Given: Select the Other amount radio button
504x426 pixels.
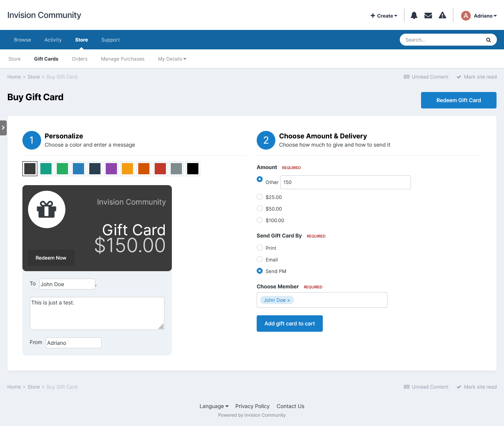Looking at the screenshot, I should point(260,179).
